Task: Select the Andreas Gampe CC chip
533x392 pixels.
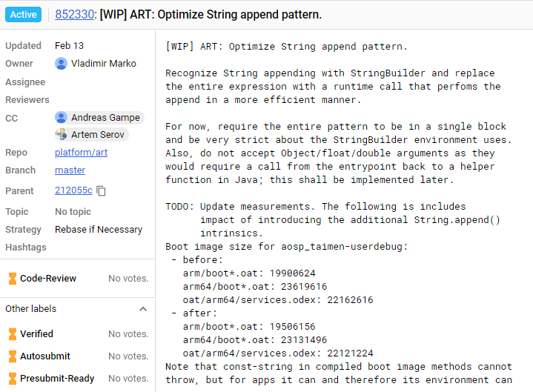Action: click(x=99, y=118)
